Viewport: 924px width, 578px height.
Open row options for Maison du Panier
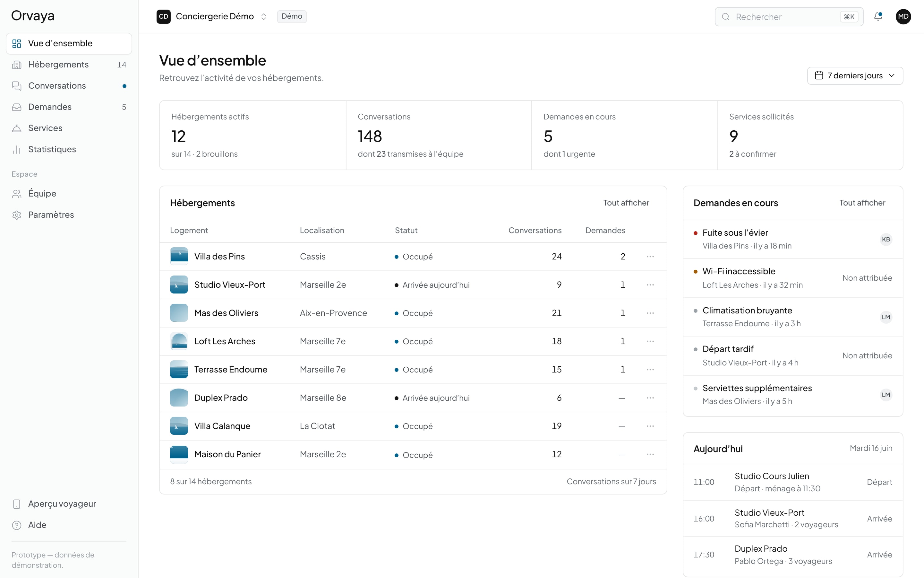pyautogui.click(x=650, y=454)
